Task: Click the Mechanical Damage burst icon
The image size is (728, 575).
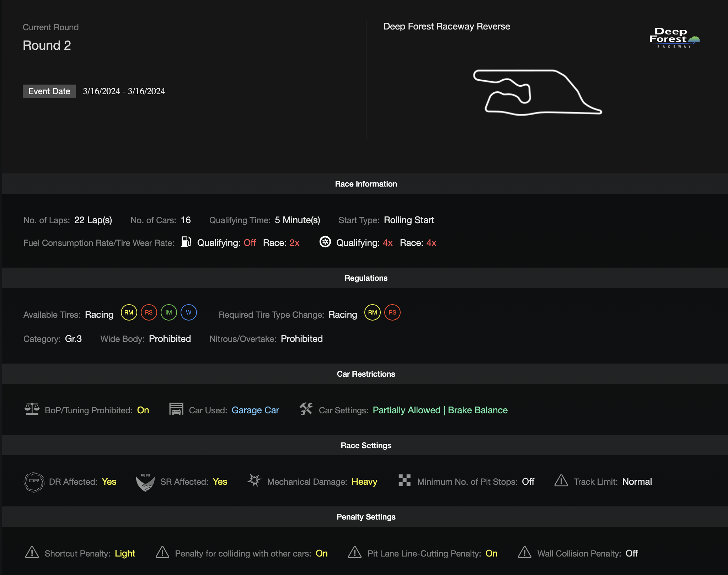Action: [254, 480]
